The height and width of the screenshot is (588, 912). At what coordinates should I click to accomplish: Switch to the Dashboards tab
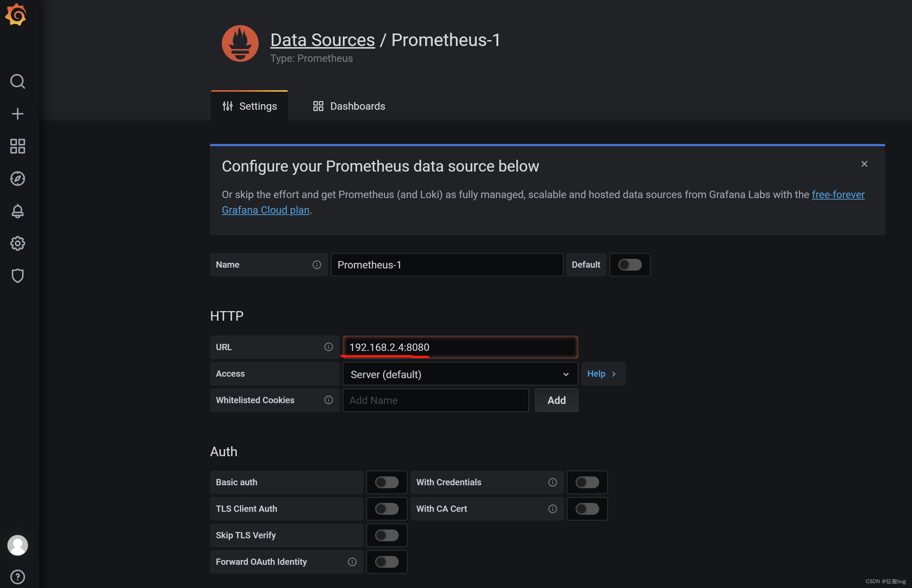[x=349, y=106]
